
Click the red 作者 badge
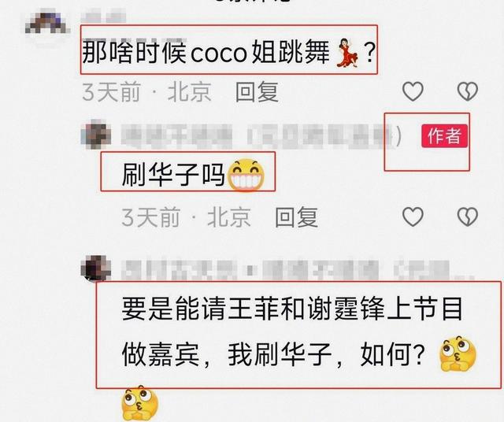[x=444, y=135]
